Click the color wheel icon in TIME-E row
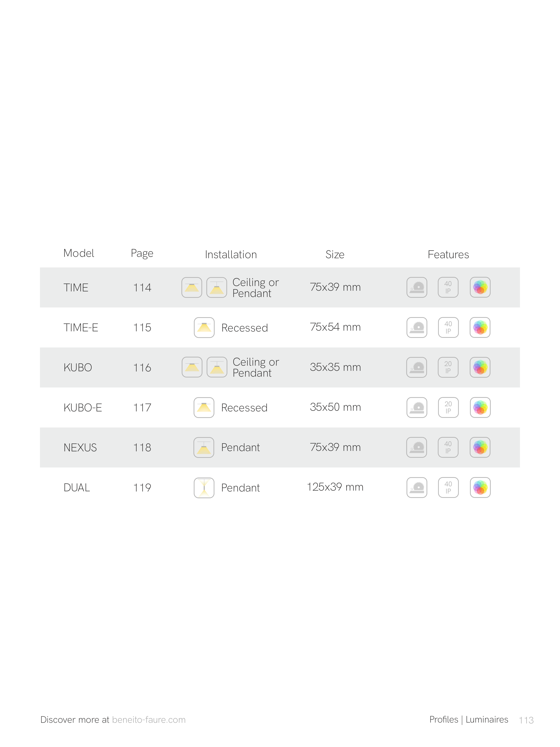Screen dimensions: 560x747 [x=480, y=327]
